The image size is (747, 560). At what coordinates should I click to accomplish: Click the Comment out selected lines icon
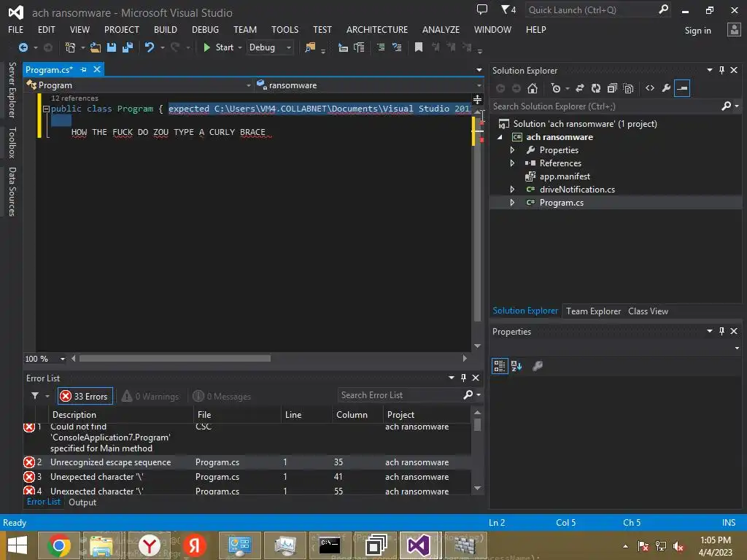tap(380, 47)
